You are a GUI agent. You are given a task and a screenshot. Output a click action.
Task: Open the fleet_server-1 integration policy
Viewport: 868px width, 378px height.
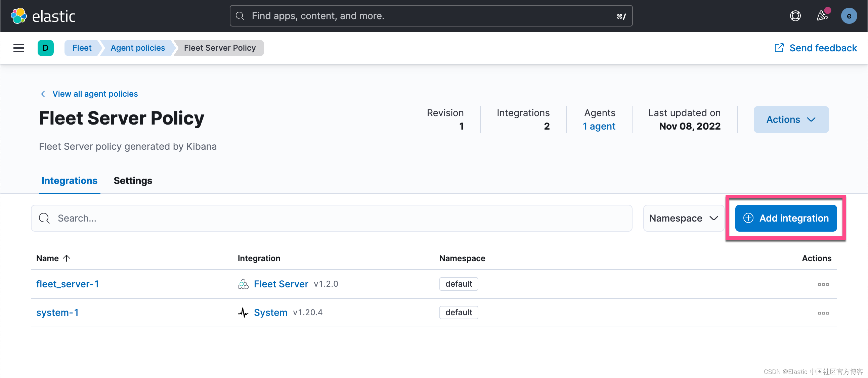pos(68,284)
